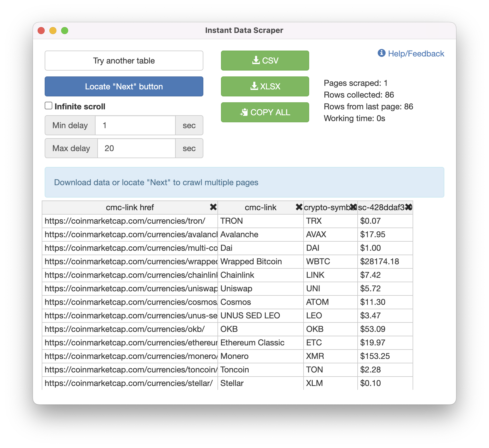
Task: Select the ATOM symbol cell
Action: point(330,302)
